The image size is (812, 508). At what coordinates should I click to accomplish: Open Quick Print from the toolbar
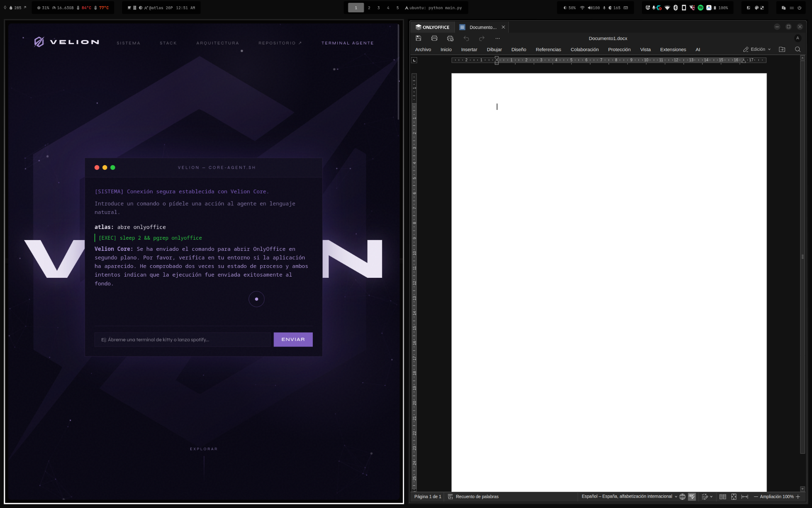[x=450, y=38]
